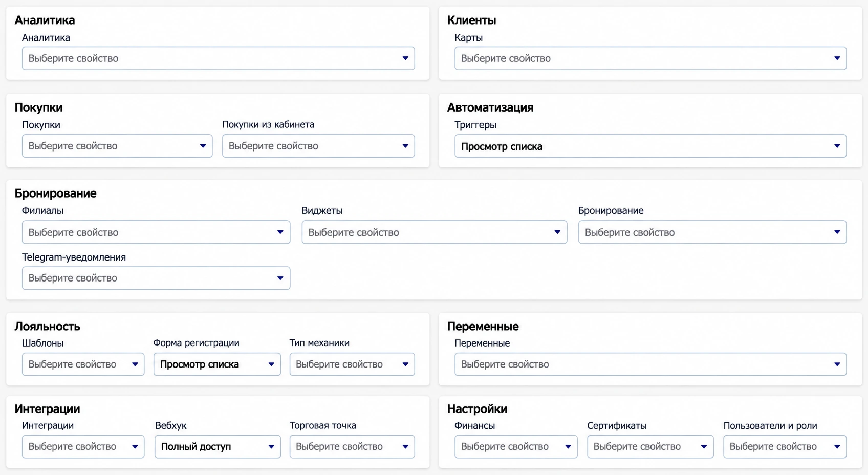Click the Вебхук field label
Viewport: 868px width, 475px height.
pos(170,425)
